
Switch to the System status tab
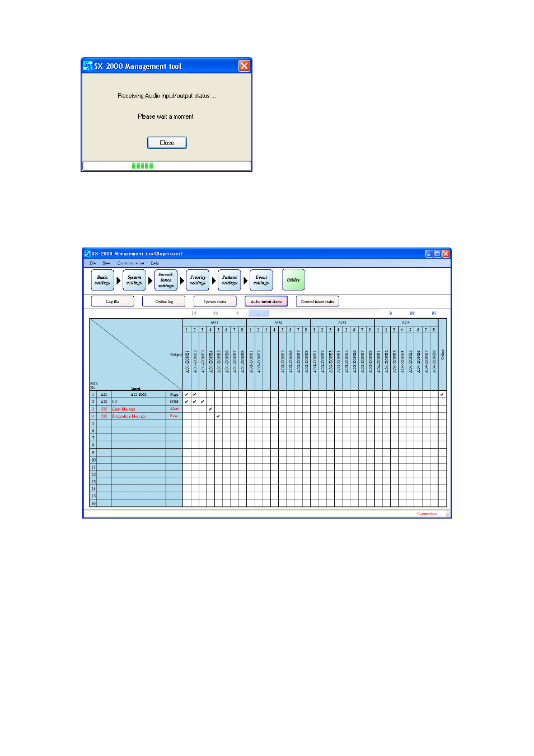pos(215,301)
